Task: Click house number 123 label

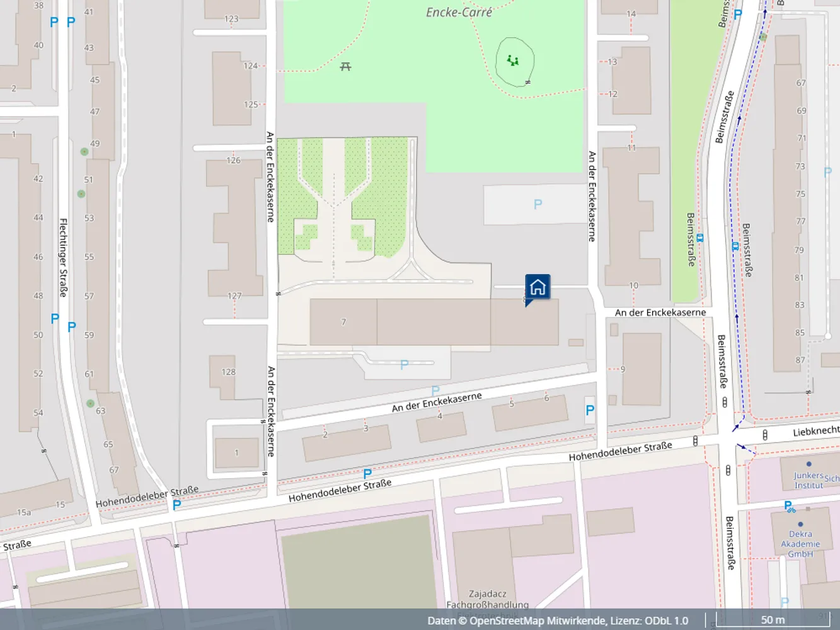Action: (x=231, y=19)
